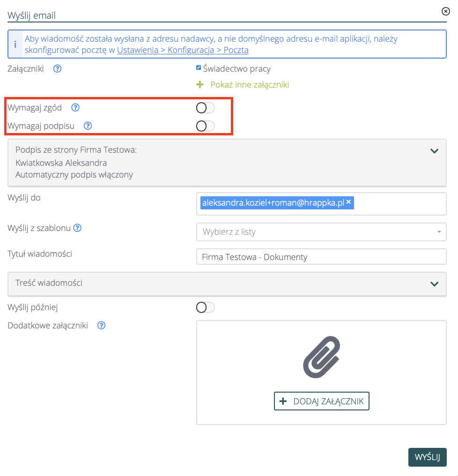Click the paperclip attachment icon

(x=321, y=356)
